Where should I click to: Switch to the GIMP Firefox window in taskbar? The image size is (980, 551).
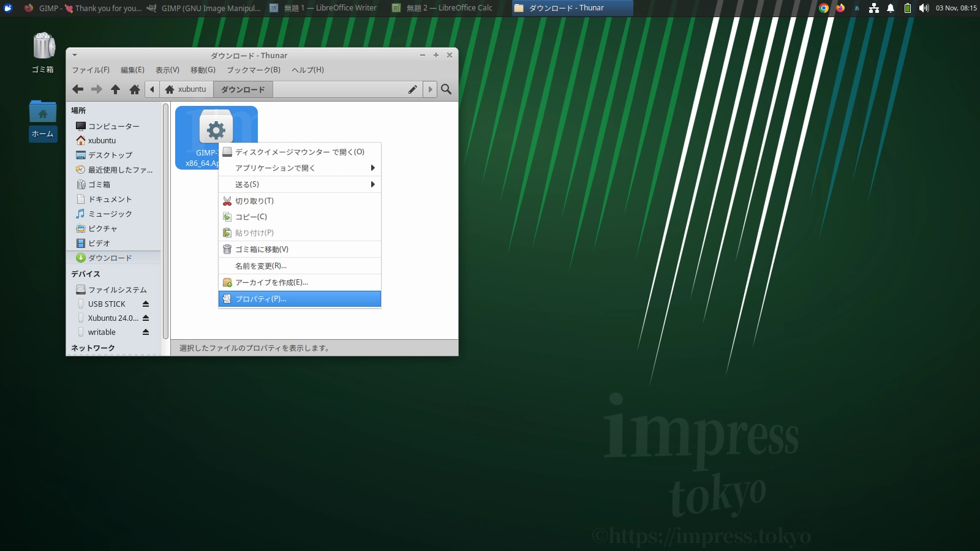click(83, 8)
